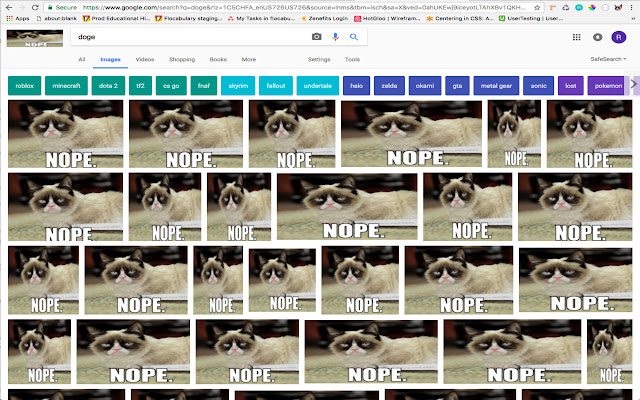Pick the fallout chip
Image resolution: width=640 pixels, height=400 pixels.
[x=276, y=86]
